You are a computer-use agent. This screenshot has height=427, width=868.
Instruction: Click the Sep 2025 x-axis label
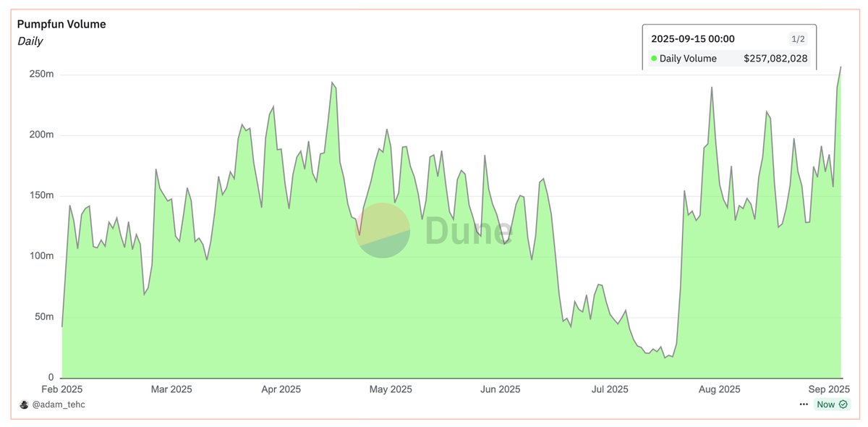click(x=829, y=389)
